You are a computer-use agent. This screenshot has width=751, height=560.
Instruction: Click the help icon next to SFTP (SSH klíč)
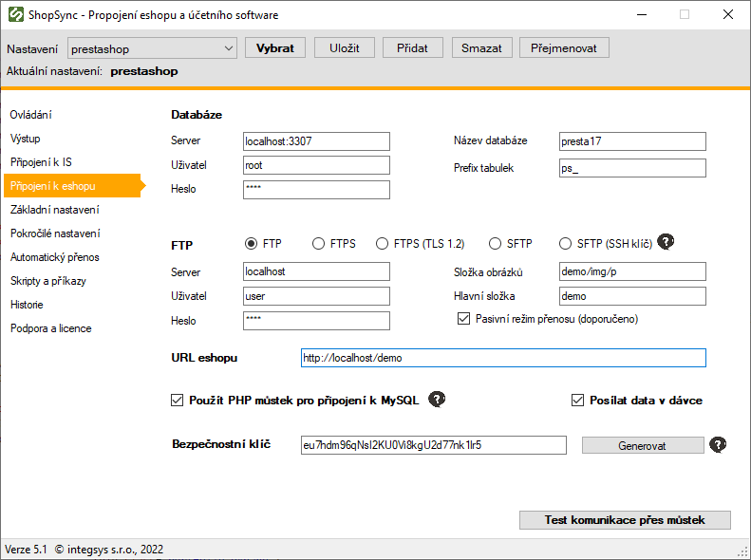coord(667,242)
